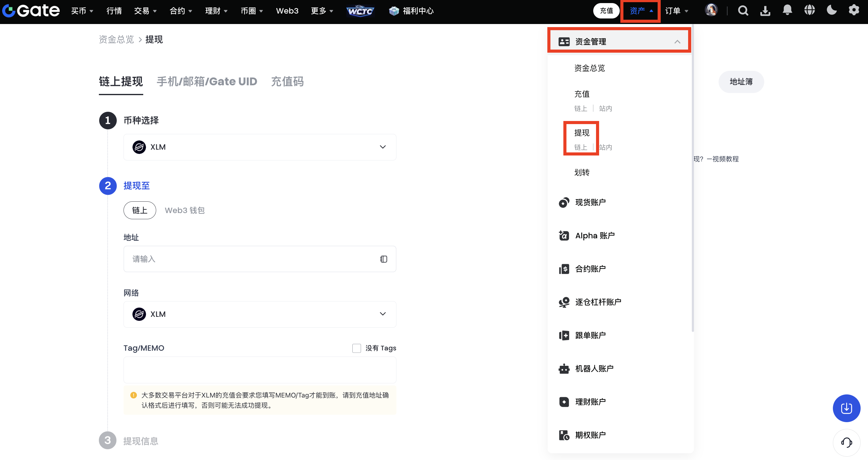Screen dimensions: 868x460
Task: Click the 充值 button in header
Action: 606,11
